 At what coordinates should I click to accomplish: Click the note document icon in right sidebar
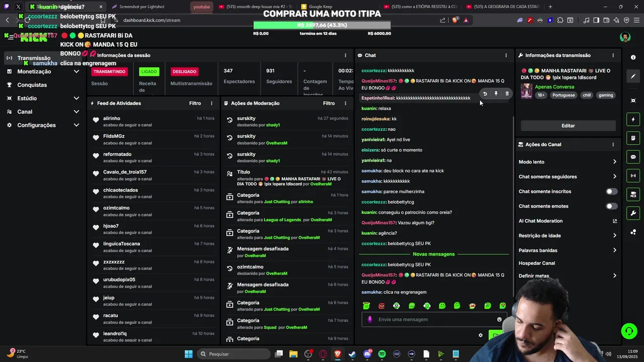(633, 138)
